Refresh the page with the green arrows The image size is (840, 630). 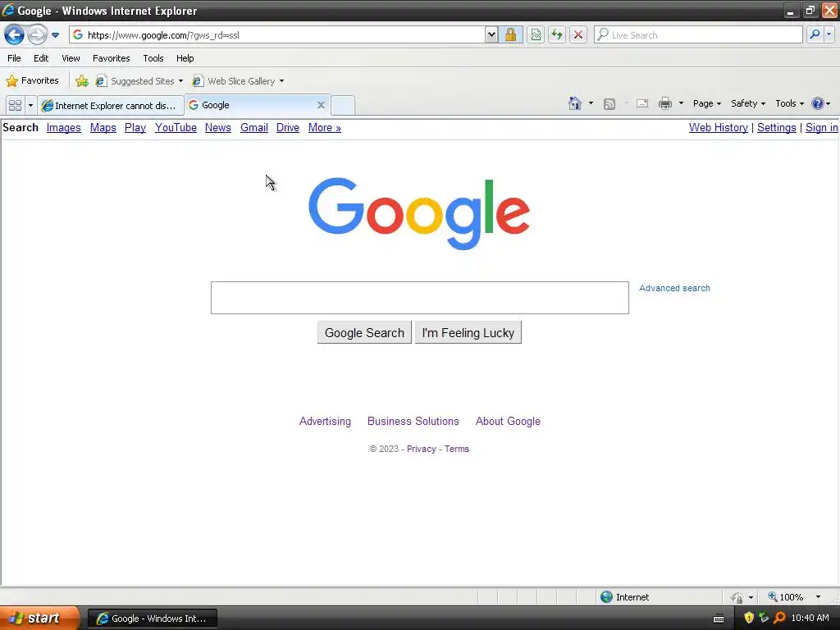(557, 34)
